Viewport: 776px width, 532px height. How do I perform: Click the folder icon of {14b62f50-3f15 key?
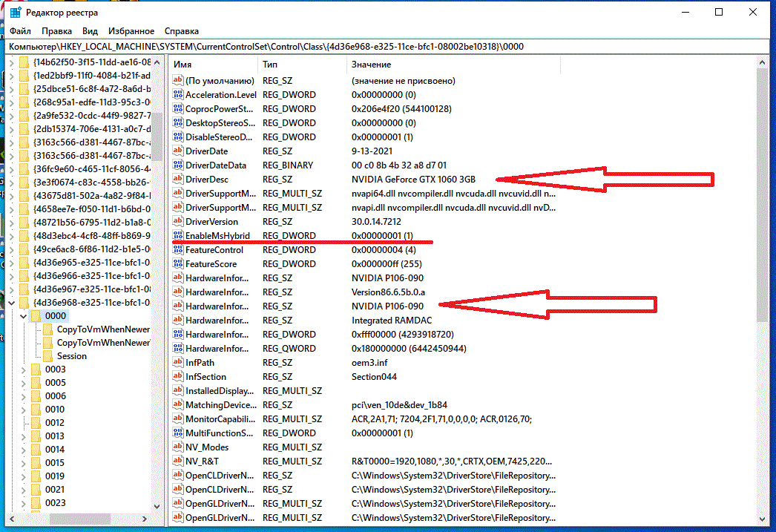pyautogui.click(x=24, y=62)
